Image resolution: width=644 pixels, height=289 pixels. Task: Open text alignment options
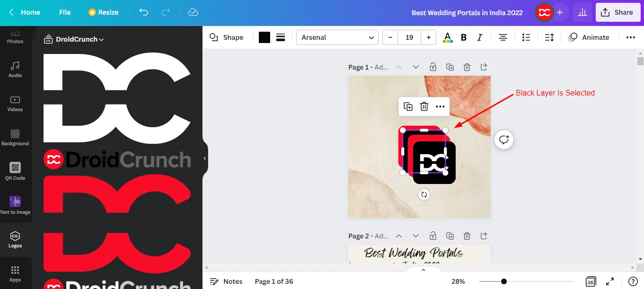503,37
